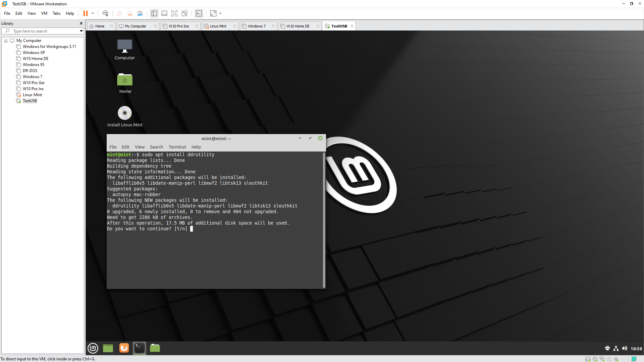Open the Linux Mint start menu

point(93,348)
